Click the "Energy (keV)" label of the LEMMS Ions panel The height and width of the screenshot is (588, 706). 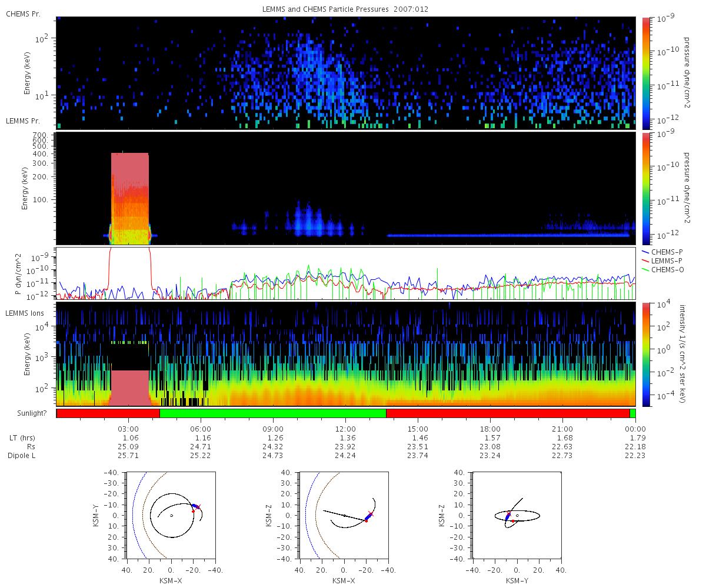(x=27, y=355)
